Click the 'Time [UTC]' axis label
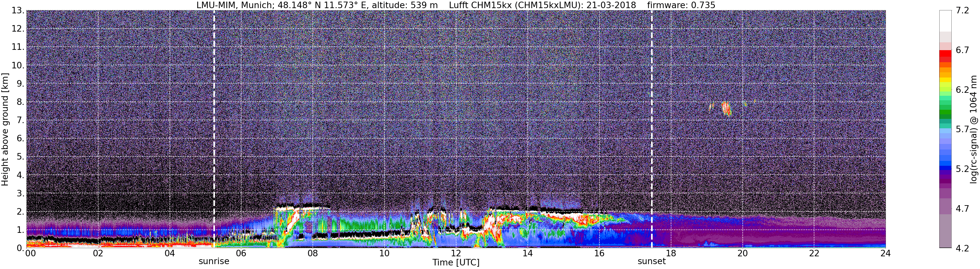980x269 pixels. coord(456,262)
